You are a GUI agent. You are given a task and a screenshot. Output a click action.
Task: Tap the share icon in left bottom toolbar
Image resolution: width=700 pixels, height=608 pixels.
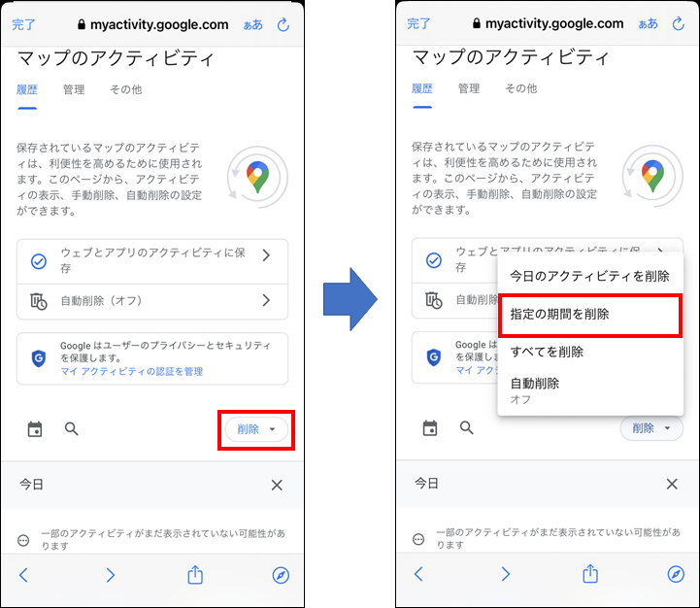click(195, 575)
